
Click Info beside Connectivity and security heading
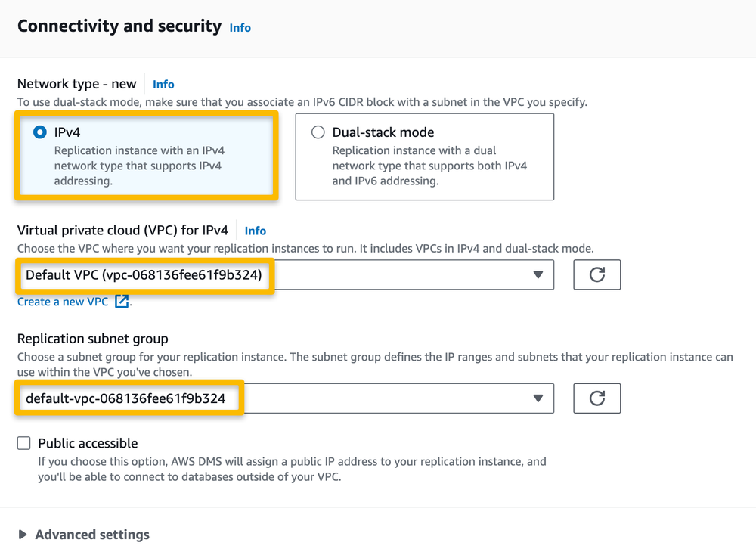(240, 27)
